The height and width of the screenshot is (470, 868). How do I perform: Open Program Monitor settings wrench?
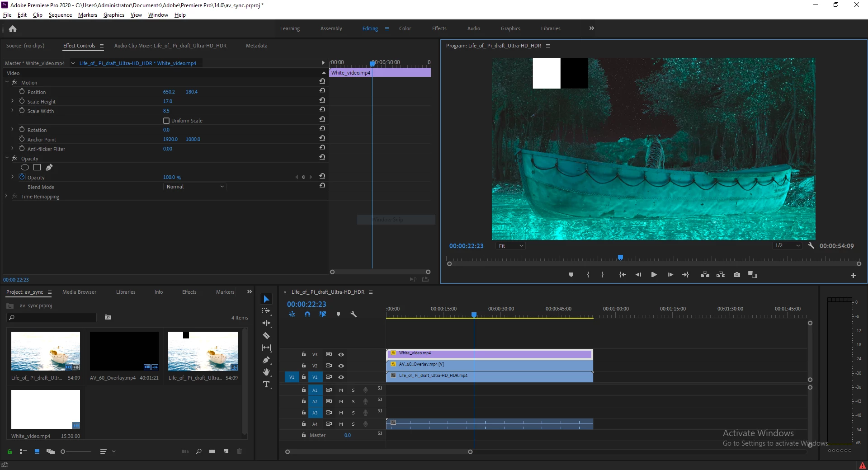click(811, 246)
